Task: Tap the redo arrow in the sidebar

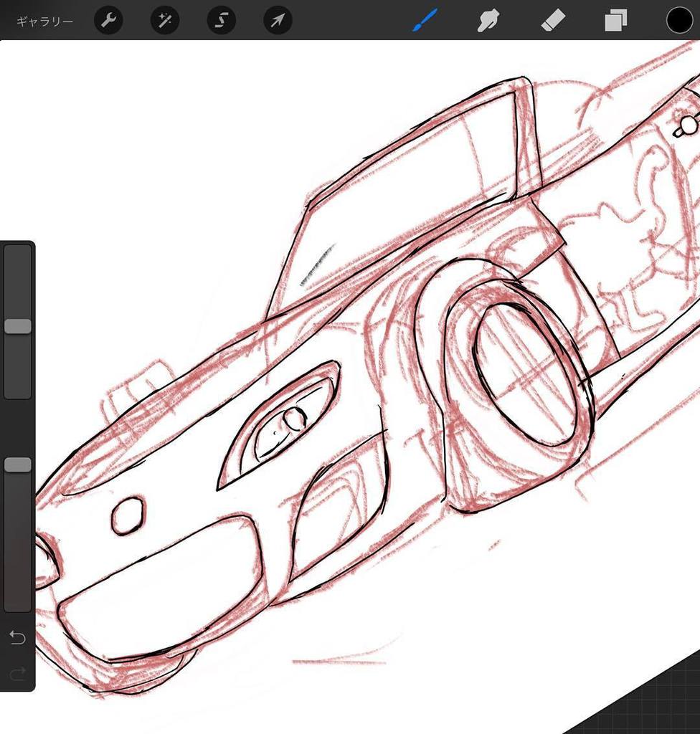Action: point(17,672)
